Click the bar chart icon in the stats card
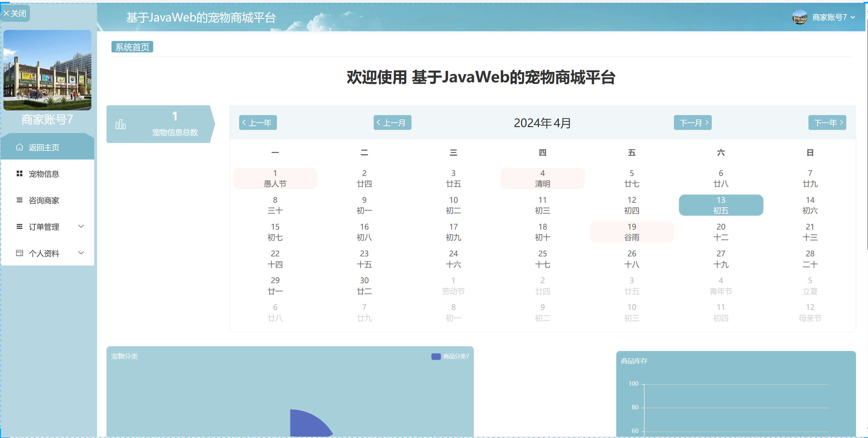Viewport: 868px width, 438px height. (121, 125)
